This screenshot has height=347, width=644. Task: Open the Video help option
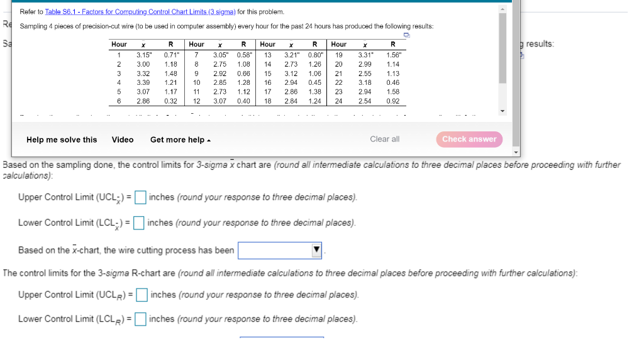(123, 140)
